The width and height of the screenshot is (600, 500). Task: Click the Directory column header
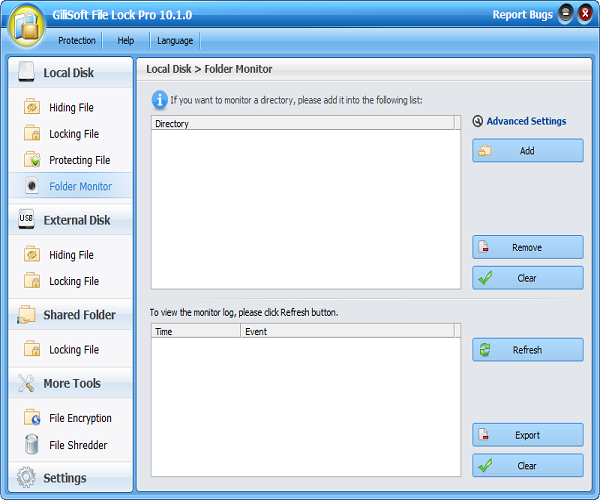coord(303,124)
